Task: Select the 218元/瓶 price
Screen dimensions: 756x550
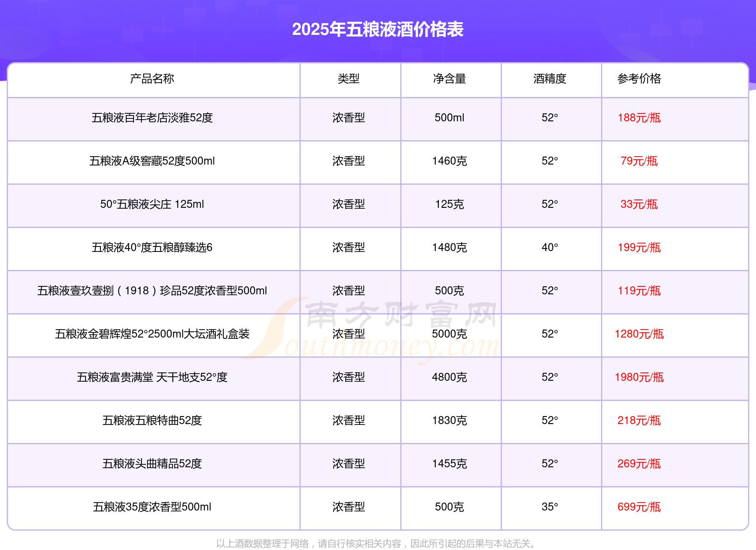Action: coord(639,420)
